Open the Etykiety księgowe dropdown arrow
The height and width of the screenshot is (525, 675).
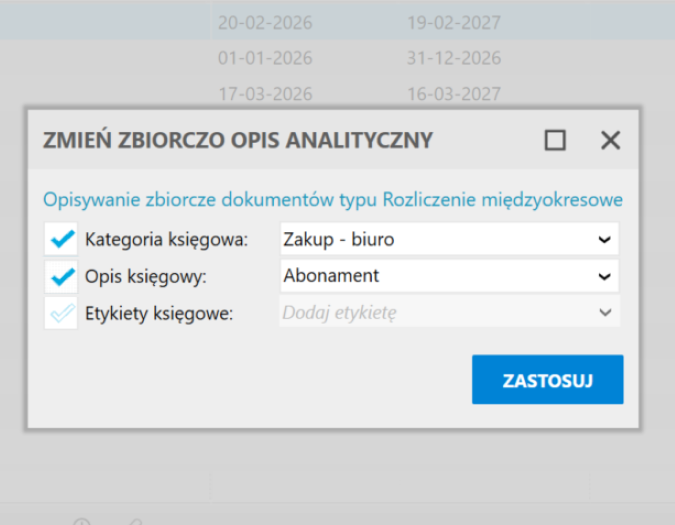603,312
